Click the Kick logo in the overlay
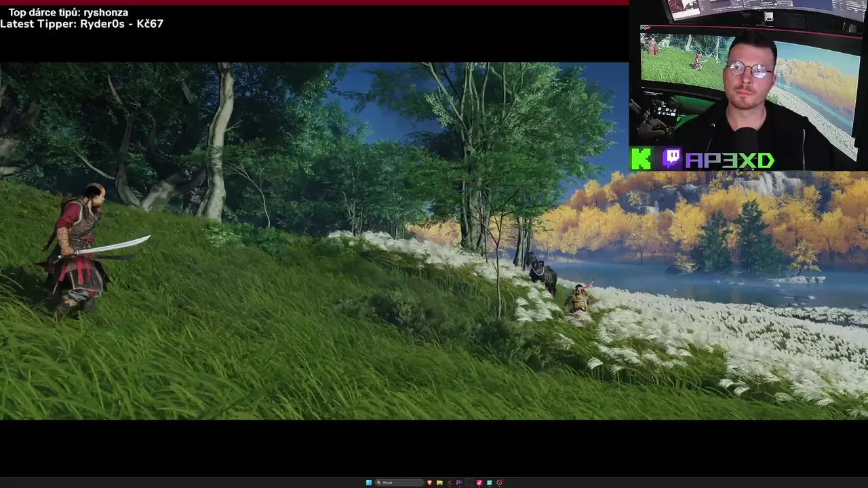868x488 pixels. click(x=641, y=159)
